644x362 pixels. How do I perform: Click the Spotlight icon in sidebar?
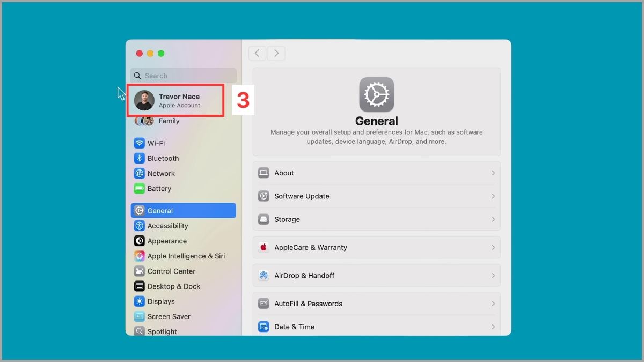pyautogui.click(x=140, y=331)
